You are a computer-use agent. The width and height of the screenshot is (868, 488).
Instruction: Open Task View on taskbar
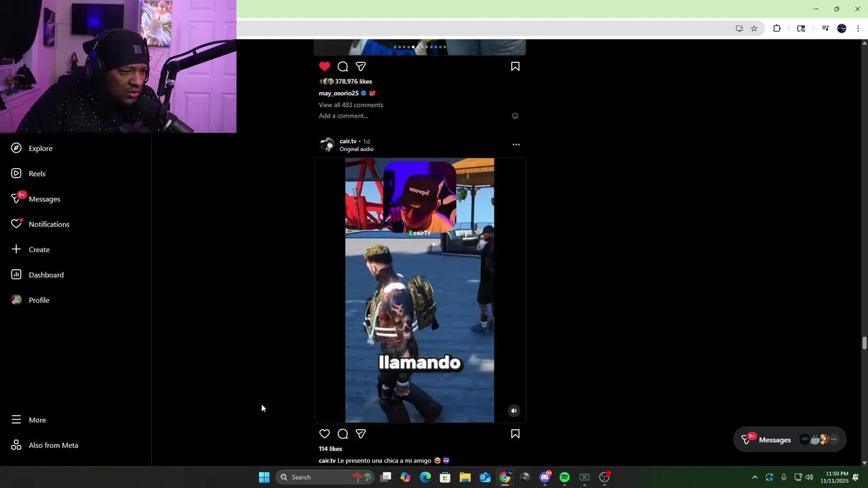click(x=386, y=477)
